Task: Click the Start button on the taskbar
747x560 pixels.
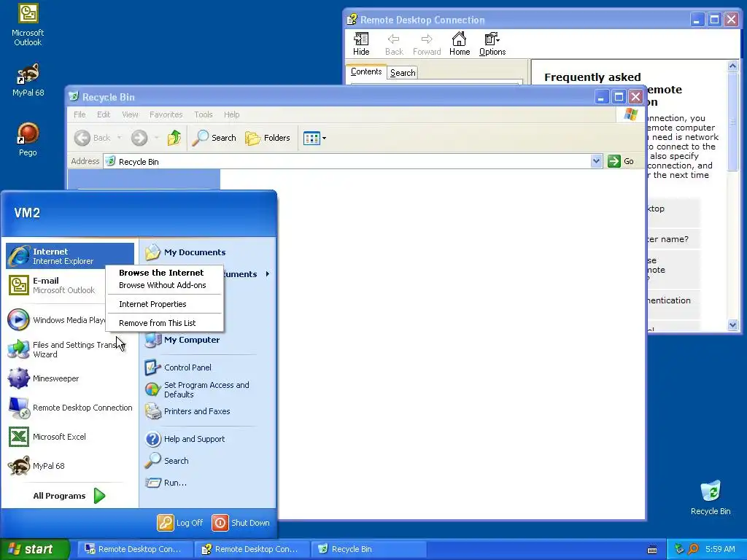Action: [x=35, y=549]
